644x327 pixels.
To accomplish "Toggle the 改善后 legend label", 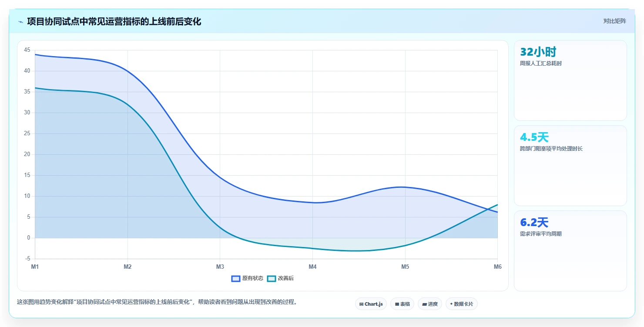I will click(x=286, y=278).
